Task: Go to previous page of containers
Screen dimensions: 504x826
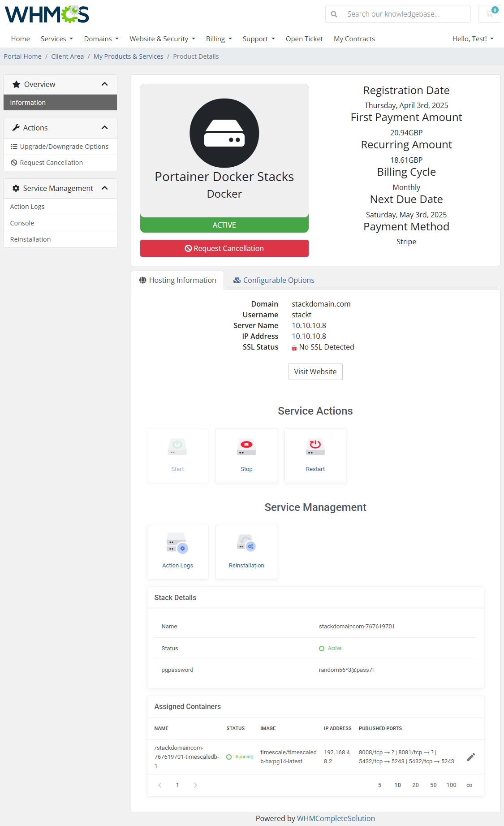Action: pyautogui.click(x=160, y=785)
